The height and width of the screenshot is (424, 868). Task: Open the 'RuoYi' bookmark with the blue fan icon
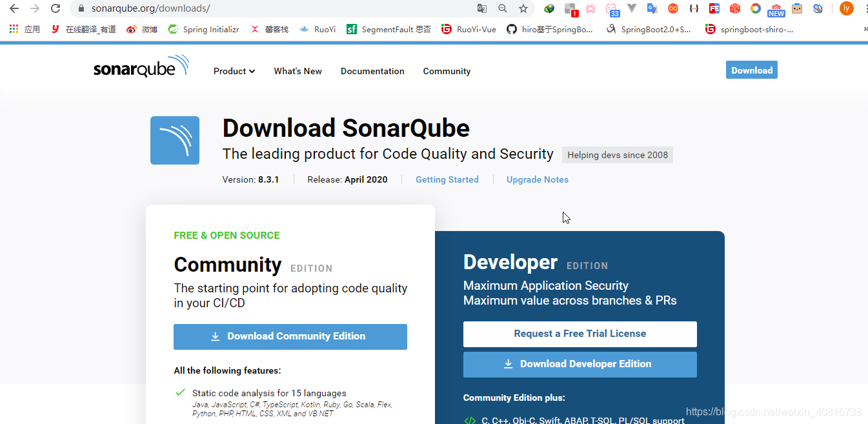(x=318, y=29)
